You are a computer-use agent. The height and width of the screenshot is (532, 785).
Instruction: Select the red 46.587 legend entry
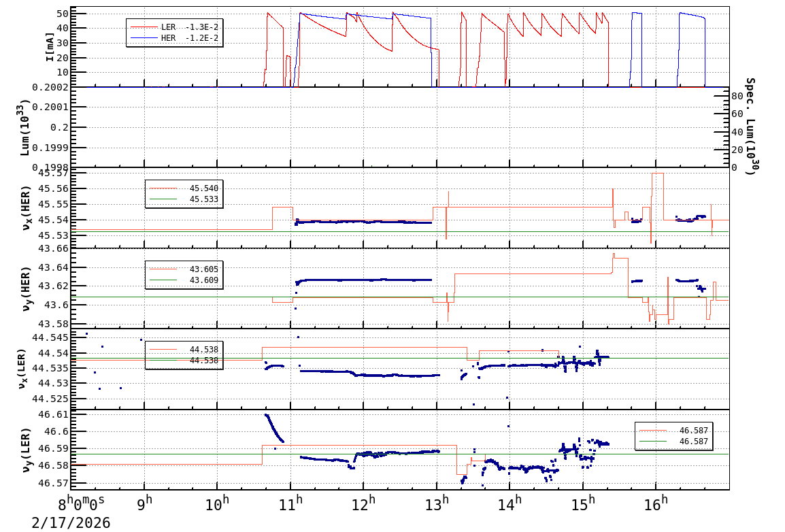(x=683, y=430)
